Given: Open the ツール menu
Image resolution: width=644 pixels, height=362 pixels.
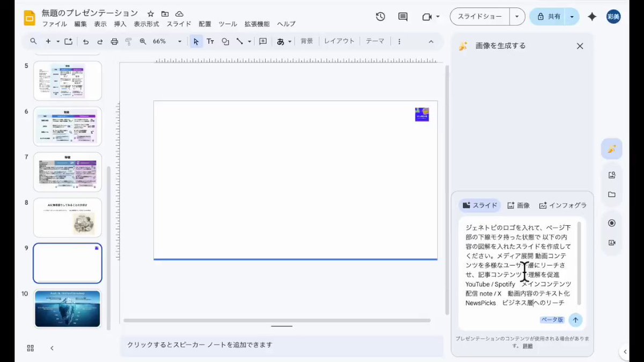Looking at the screenshot, I should [228, 24].
